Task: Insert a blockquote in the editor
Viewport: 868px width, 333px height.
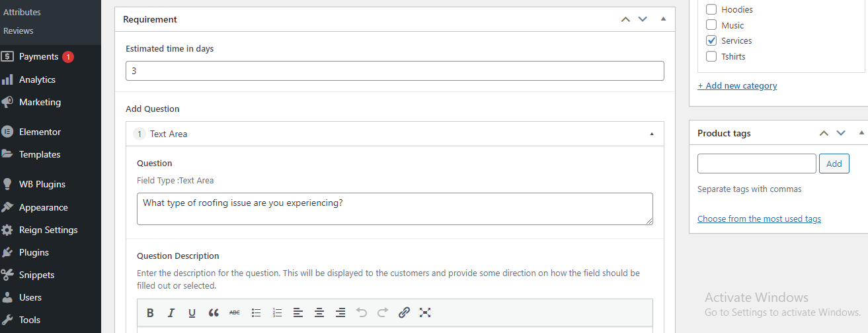Action: coord(214,312)
